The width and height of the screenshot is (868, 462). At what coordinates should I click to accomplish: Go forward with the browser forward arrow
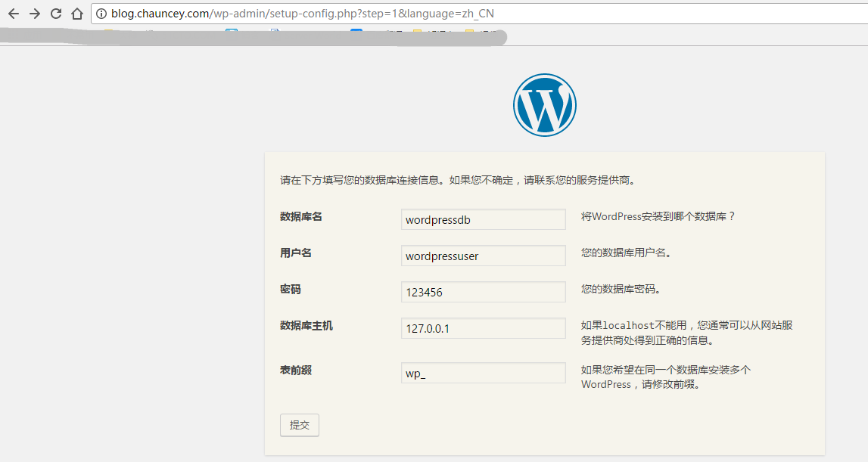click(x=34, y=14)
